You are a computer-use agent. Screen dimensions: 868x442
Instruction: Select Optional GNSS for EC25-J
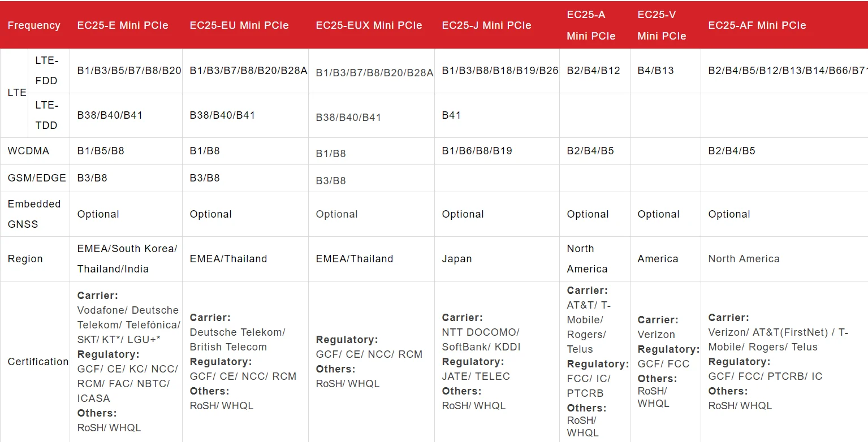pos(463,214)
